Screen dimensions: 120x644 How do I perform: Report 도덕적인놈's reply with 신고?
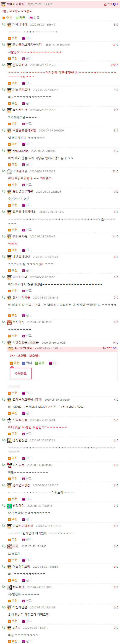(27, 434)
